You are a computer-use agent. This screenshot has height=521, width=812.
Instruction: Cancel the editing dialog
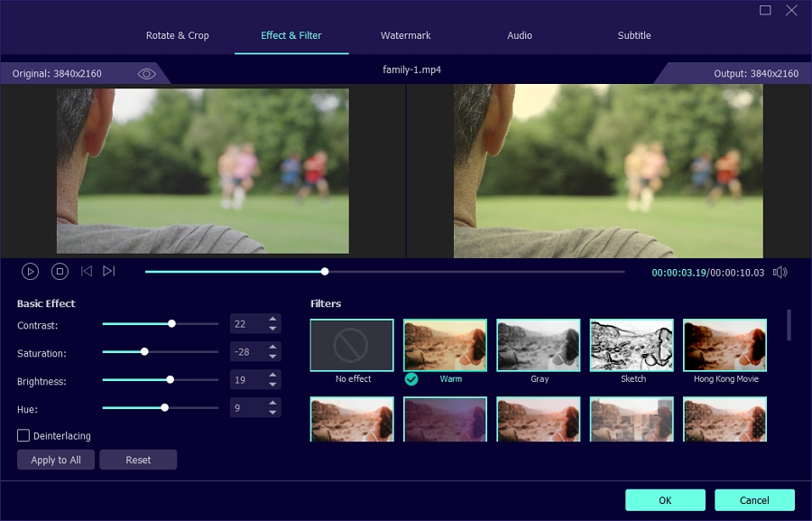[x=754, y=500]
